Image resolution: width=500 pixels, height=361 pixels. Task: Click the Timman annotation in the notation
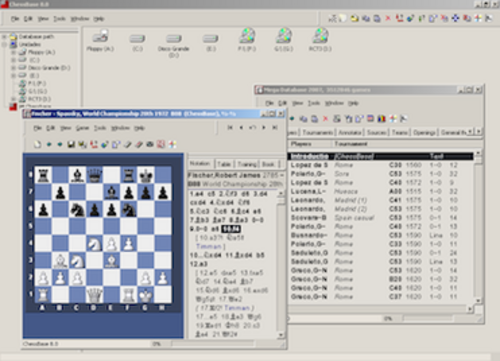(209, 246)
